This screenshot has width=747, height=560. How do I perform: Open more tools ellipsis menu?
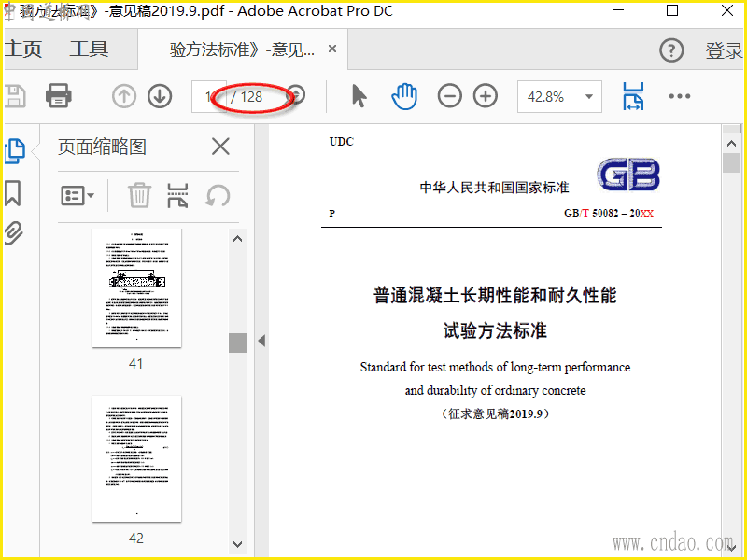(680, 96)
